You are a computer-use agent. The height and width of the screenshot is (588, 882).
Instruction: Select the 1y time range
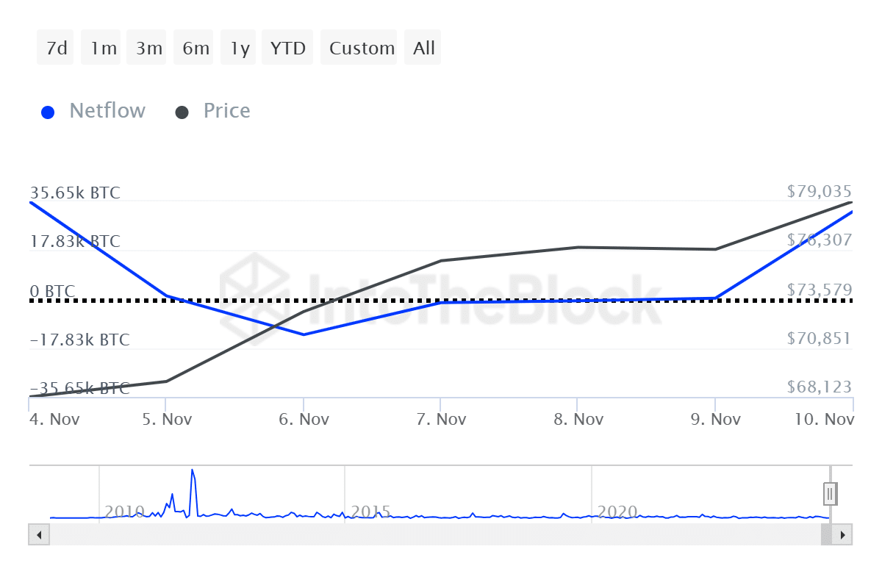coord(238,47)
